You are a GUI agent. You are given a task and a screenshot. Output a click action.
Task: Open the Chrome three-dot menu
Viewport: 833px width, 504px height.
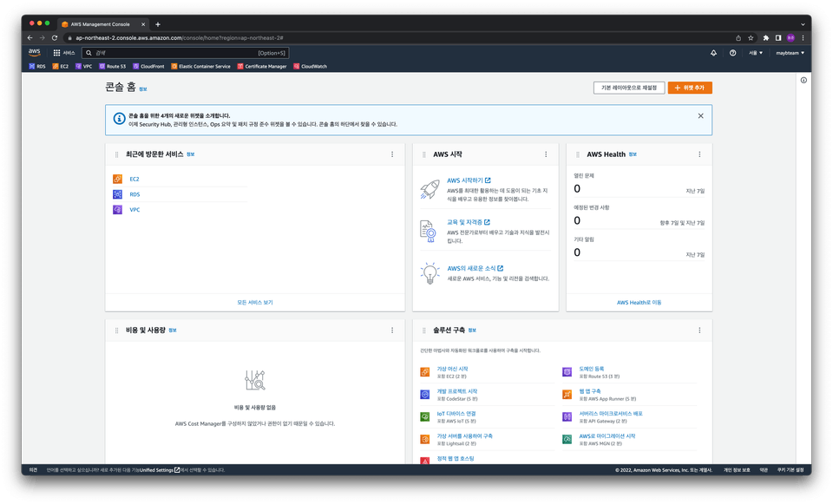point(803,37)
